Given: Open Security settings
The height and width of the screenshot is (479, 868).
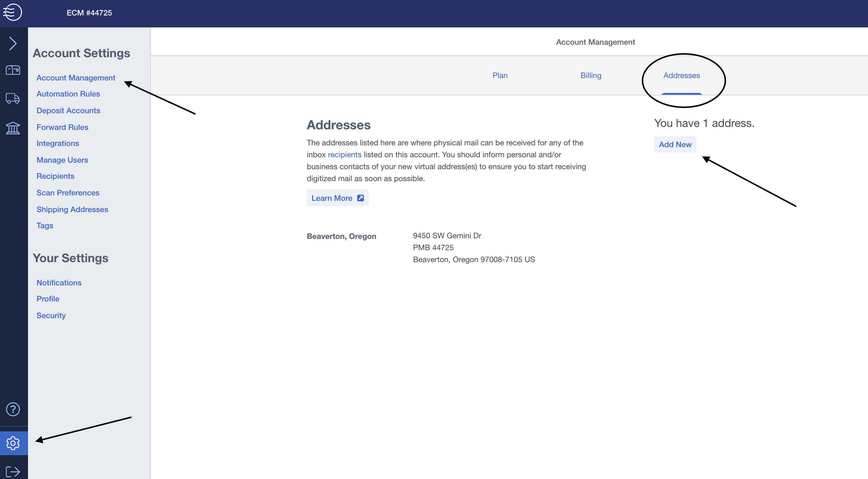Looking at the screenshot, I should tap(51, 315).
